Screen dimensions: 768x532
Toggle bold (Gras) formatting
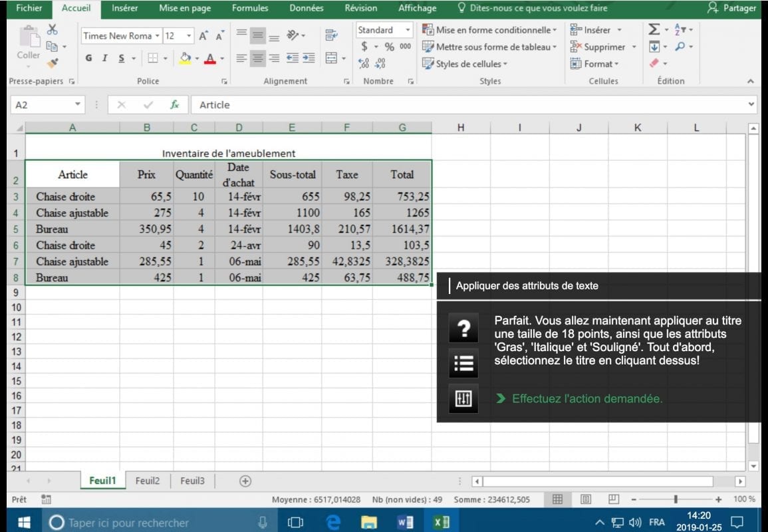point(88,59)
